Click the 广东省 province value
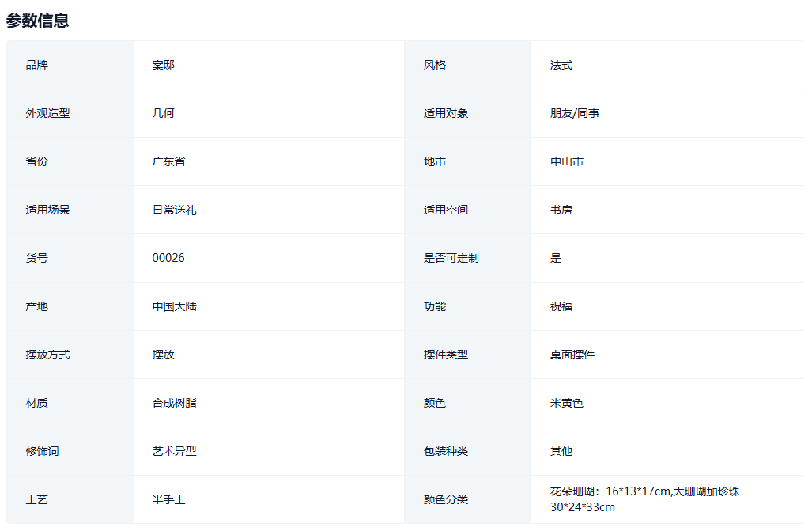The image size is (812, 531). click(x=168, y=161)
